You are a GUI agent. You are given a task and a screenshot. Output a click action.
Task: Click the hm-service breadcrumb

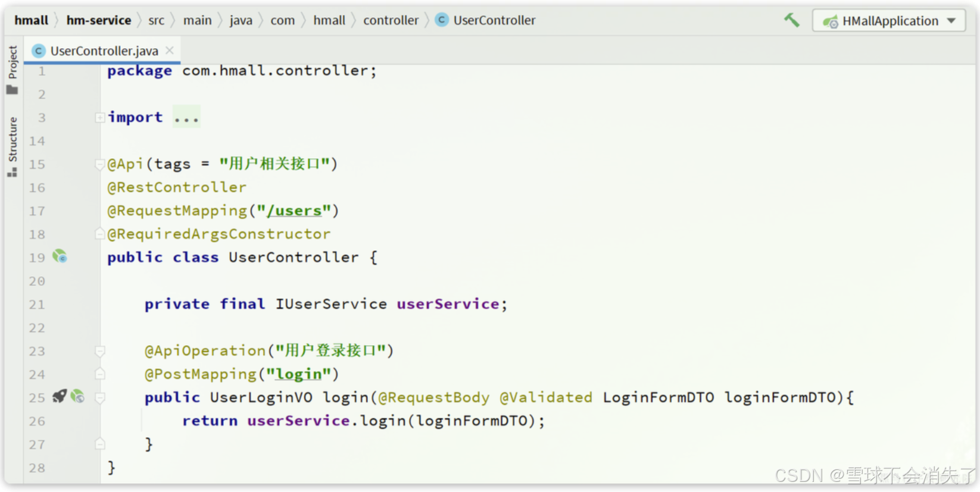tap(99, 20)
